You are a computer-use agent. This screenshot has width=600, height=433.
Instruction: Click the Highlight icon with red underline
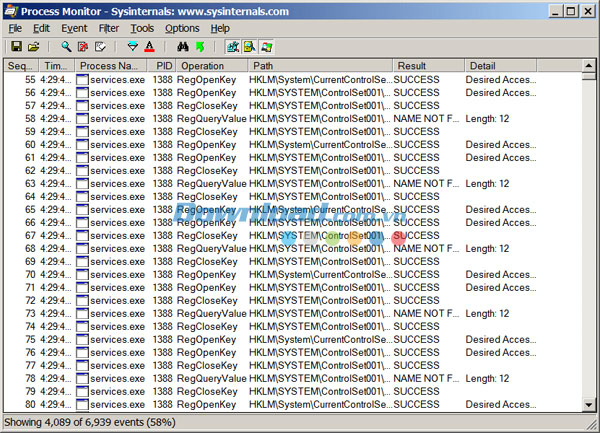tap(150, 47)
